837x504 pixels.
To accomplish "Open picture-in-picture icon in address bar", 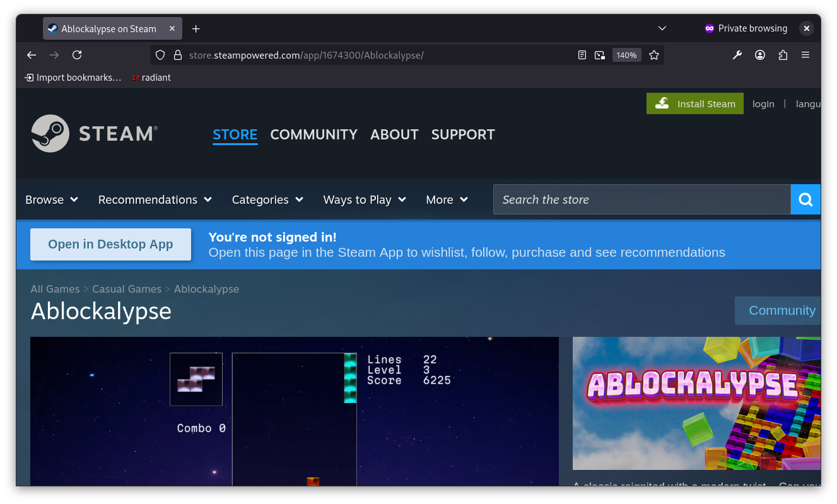I will point(600,55).
